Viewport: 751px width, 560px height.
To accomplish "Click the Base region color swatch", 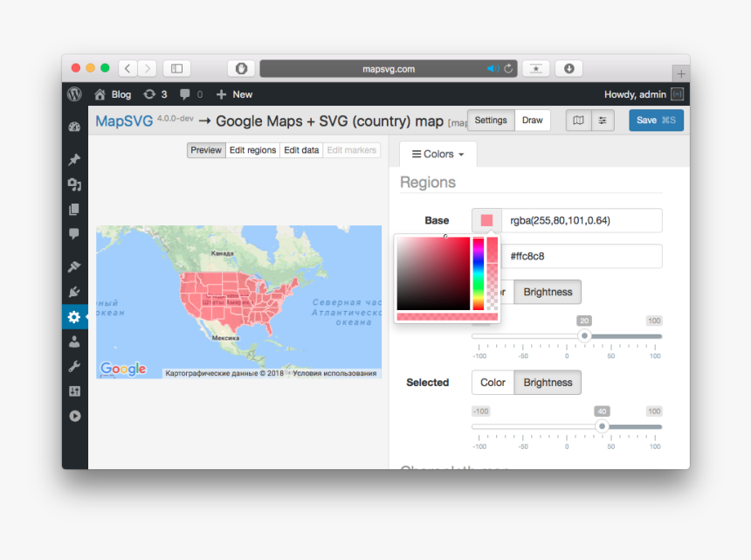I will pos(486,220).
